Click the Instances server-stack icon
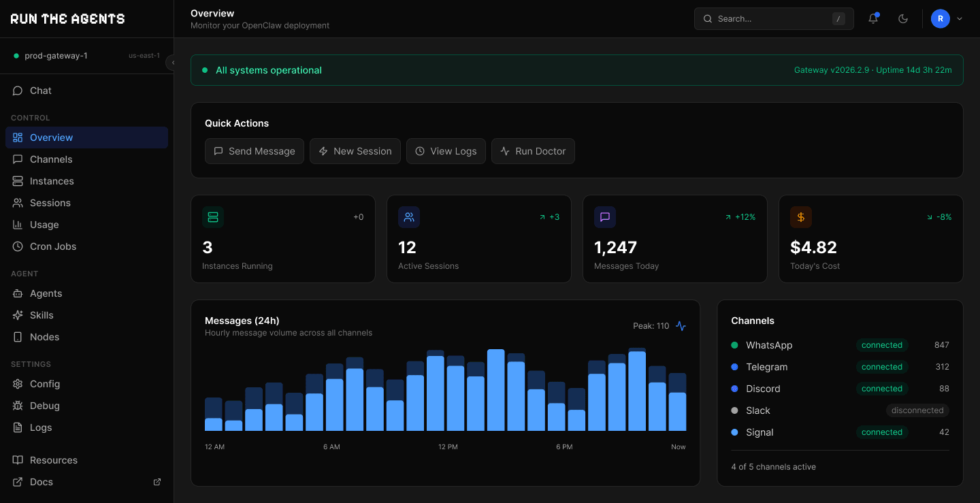The height and width of the screenshot is (503, 980). click(x=19, y=180)
